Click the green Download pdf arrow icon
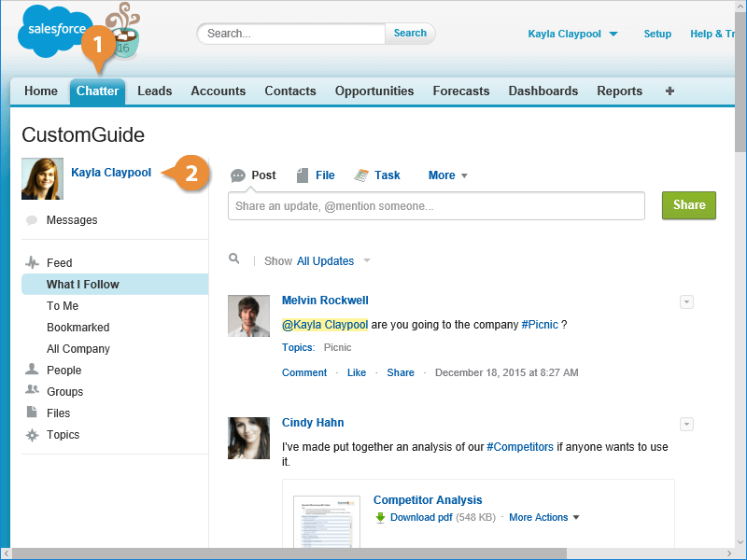 380,518
